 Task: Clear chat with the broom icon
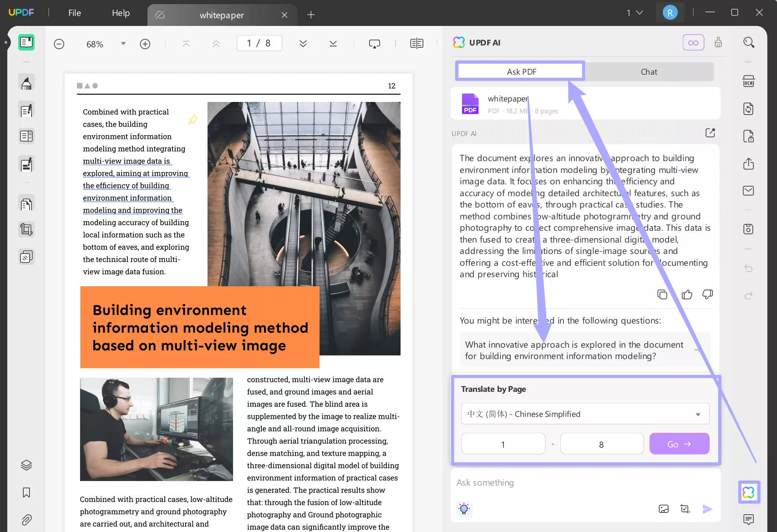click(x=718, y=42)
